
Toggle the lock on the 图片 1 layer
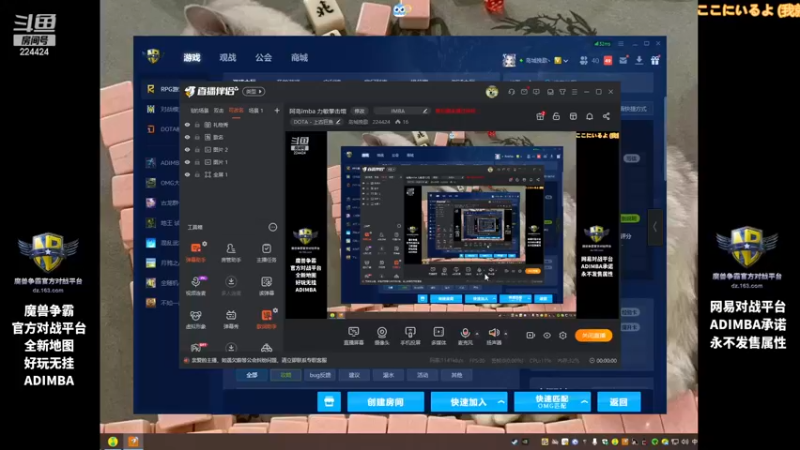click(197, 162)
